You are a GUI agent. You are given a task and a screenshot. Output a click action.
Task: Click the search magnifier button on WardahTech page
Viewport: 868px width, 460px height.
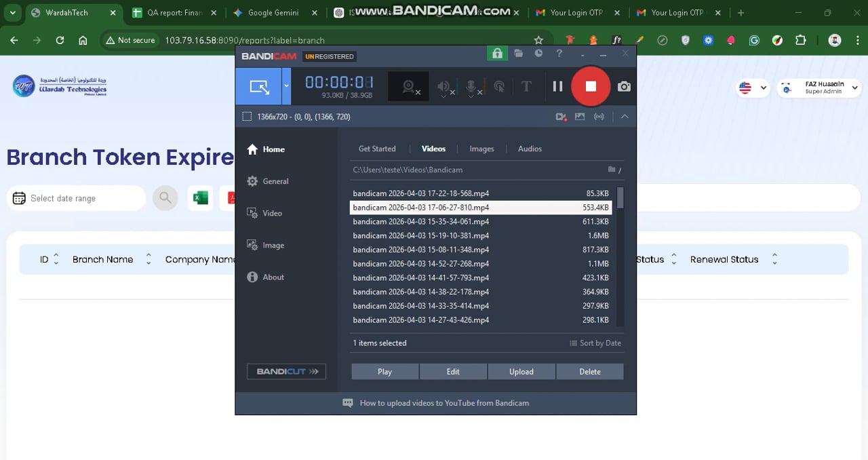click(x=165, y=198)
